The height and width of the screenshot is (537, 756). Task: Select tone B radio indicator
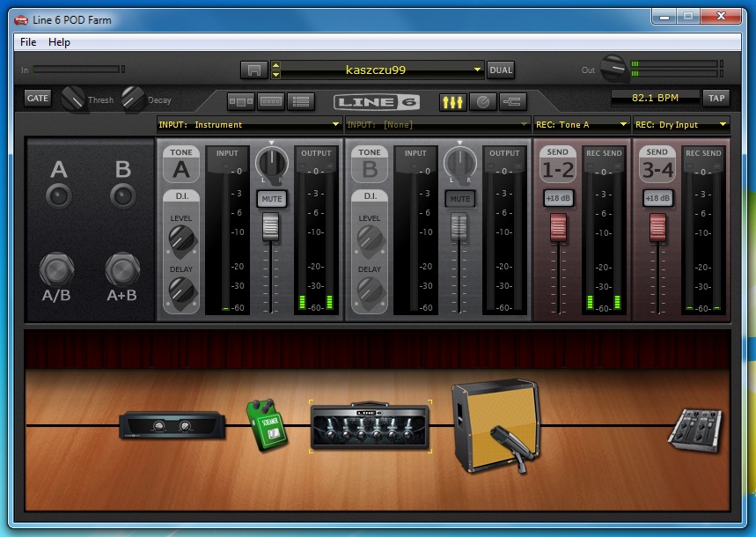[x=123, y=196]
